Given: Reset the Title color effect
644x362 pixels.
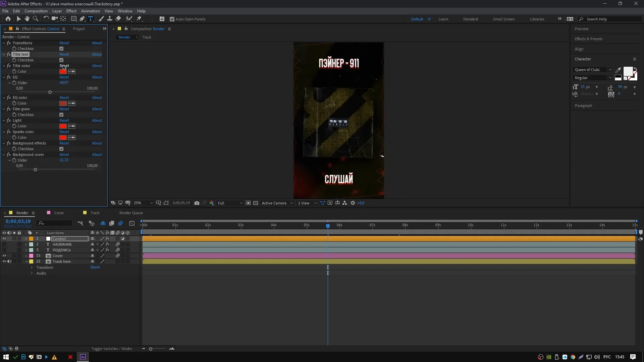Looking at the screenshot, I should (x=64, y=66).
